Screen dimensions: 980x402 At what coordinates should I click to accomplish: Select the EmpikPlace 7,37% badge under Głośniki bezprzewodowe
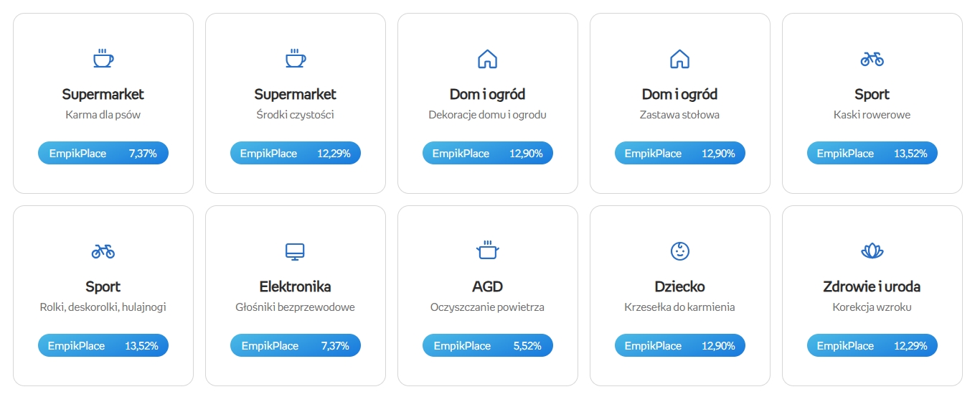(296, 345)
